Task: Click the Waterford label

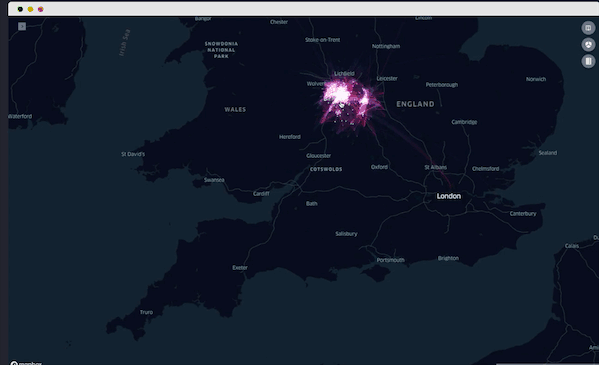Action: coord(20,116)
